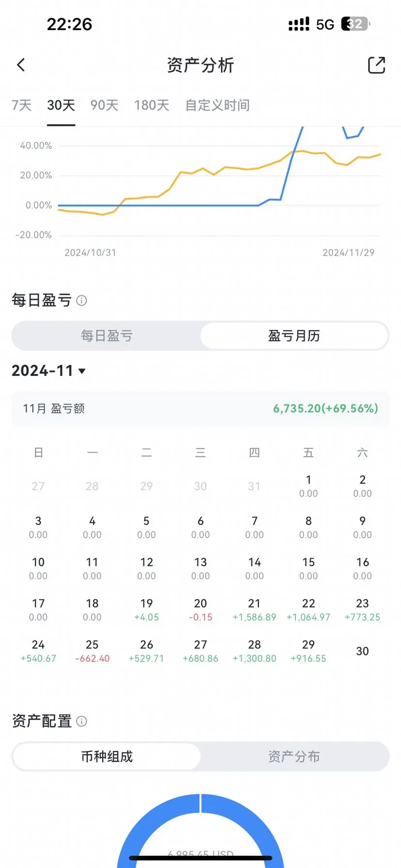Tap November 25 entry -662.40
Screen dimensions: 401x868
click(x=92, y=651)
